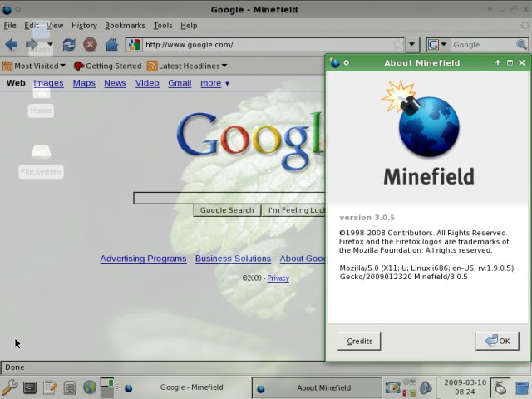
Task: Open the Tools menu
Action: 163,26
